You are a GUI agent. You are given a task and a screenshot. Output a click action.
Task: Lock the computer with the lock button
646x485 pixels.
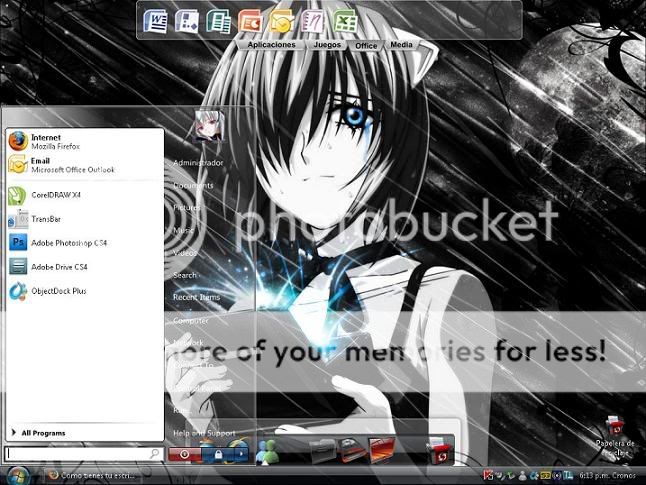point(216,454)
